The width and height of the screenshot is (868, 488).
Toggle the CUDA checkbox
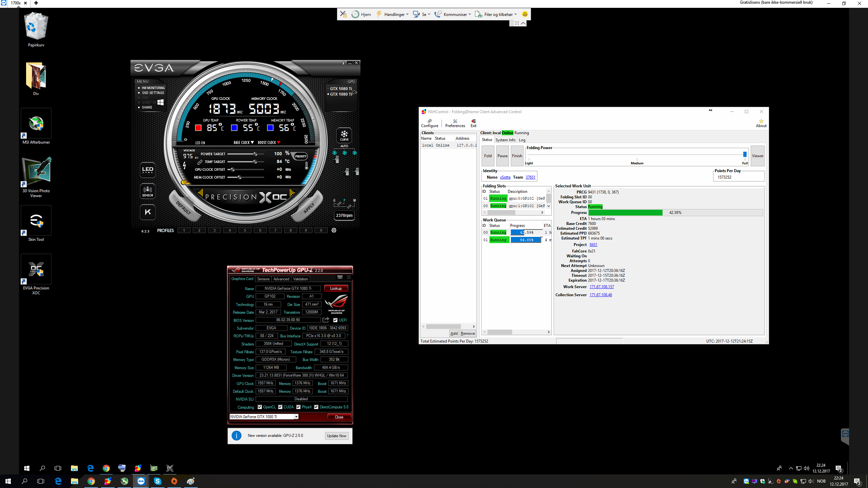[x=280, y=407]
